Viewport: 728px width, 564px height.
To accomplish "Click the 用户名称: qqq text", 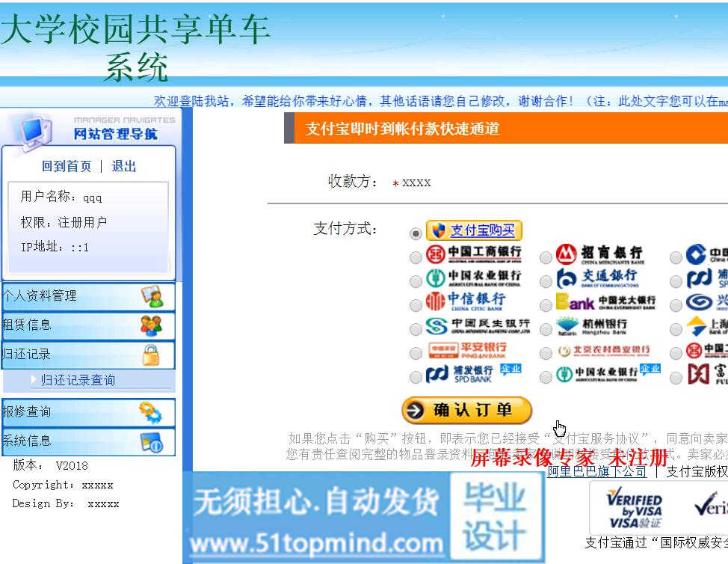I will tap(61, 197).
